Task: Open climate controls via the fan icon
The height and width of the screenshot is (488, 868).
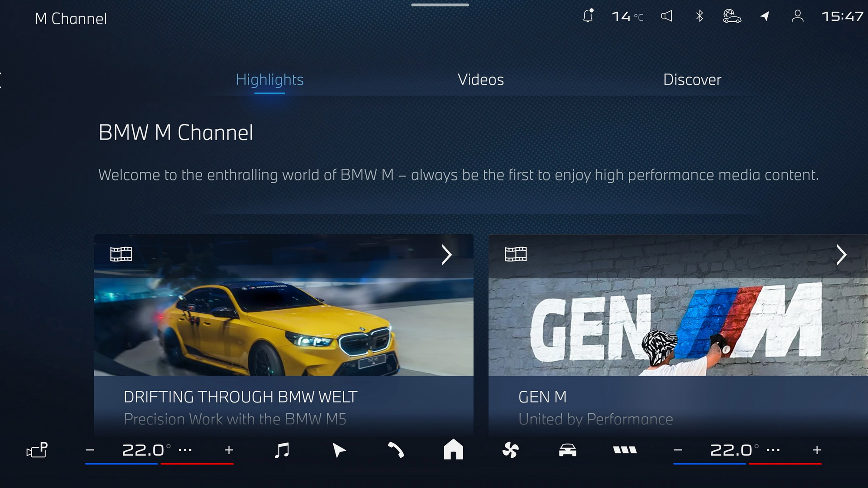Action: [510, 451]
